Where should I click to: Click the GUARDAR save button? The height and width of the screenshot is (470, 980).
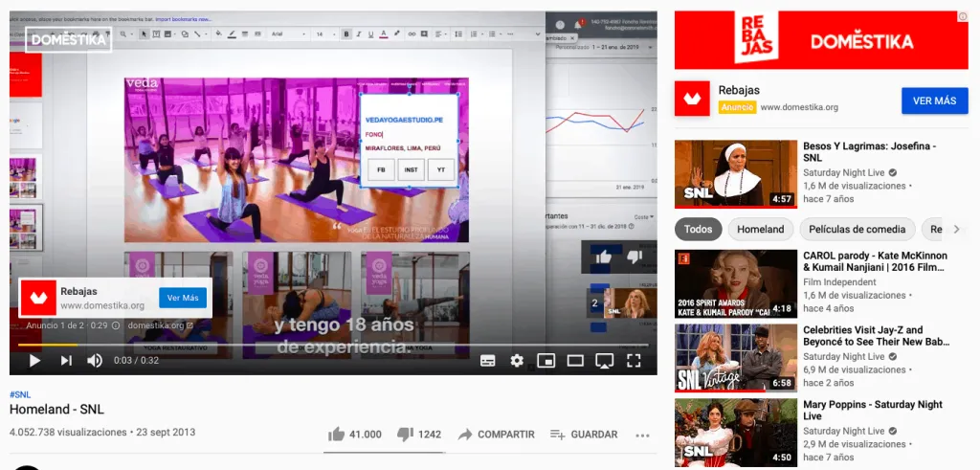point(584,435)
